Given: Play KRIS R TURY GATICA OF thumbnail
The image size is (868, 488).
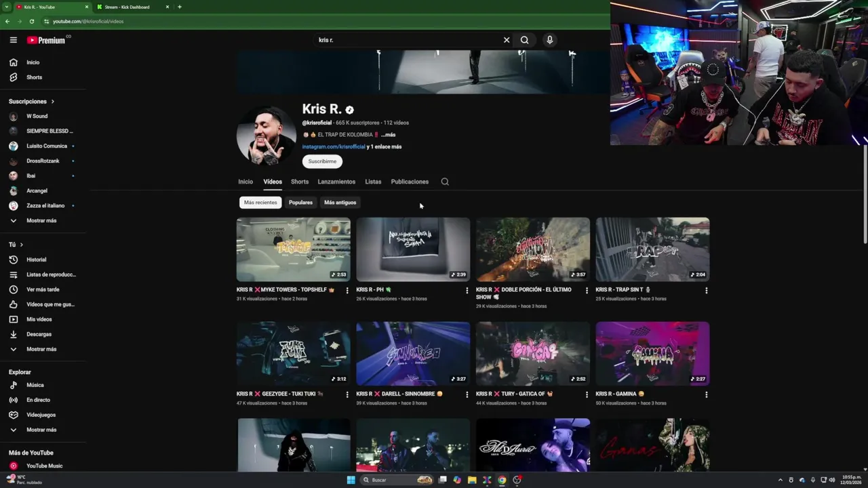Looking at the screenshot, I should point(533,354).
